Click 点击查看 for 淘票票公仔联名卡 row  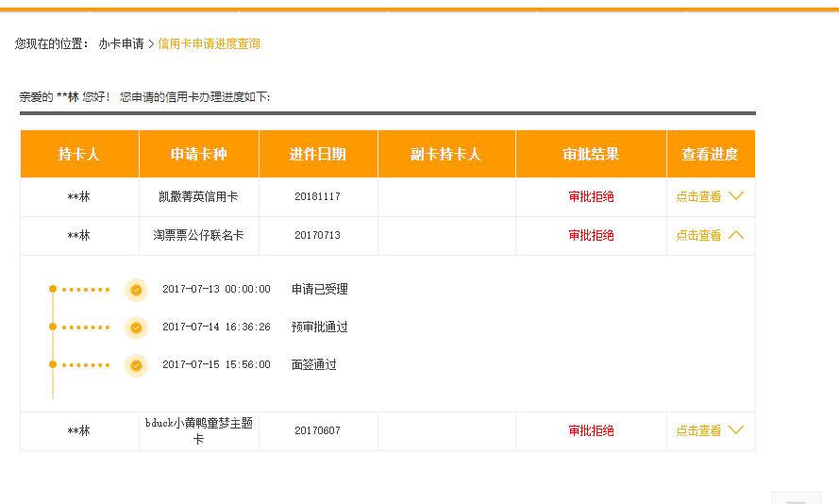point(698,235)
